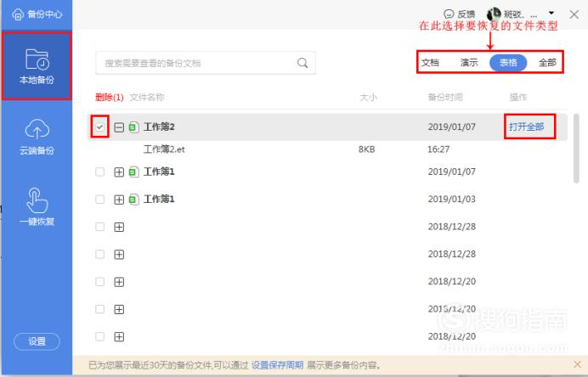Click the 反馈 feedback text
Image resolution: width=588 pixels, height=377 pixels.
click(466, 14)
